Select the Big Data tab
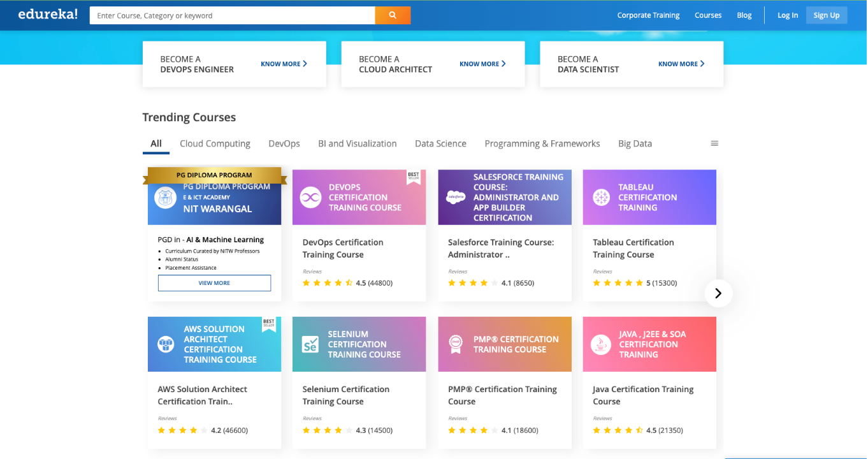Image resolution: width=868 pixels, height=459 pixels. point(635,143)
